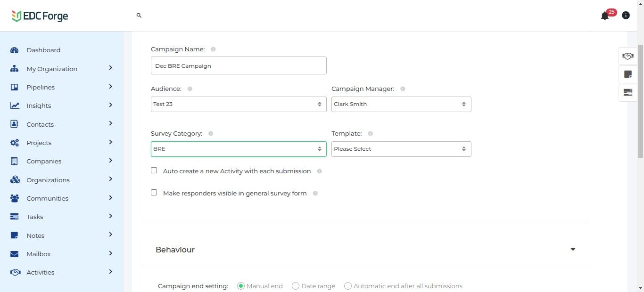Click the Campaign Name info icon
The image size is (644, 292).
pyautogui.click(x=213, y=49)
